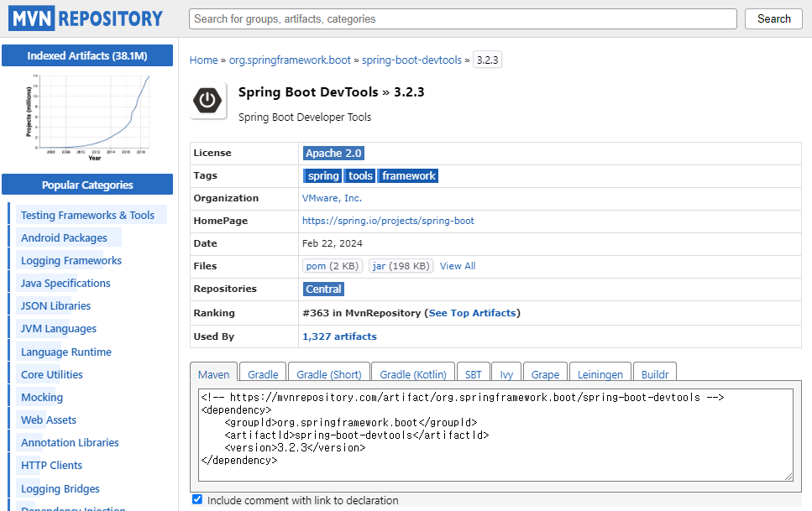The height and width of the screenshot is (511, 812).
Task: Click the spring tag
Action: click(322, 176)
